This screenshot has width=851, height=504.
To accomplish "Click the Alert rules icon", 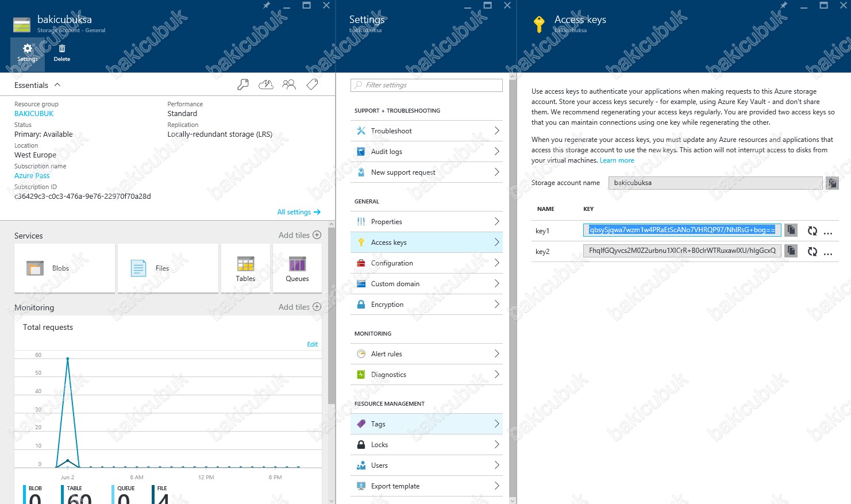I will pyautogui.click(x=361, y=354).
